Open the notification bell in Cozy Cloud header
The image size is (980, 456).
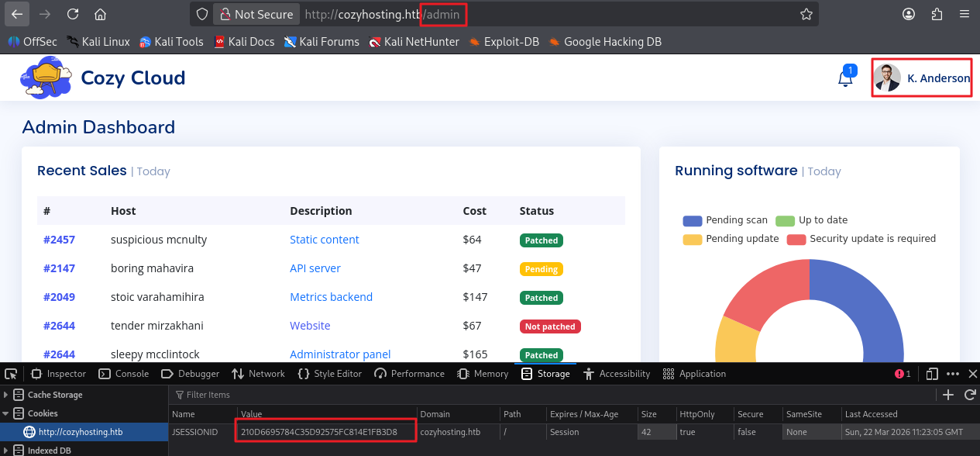[845, 78]
